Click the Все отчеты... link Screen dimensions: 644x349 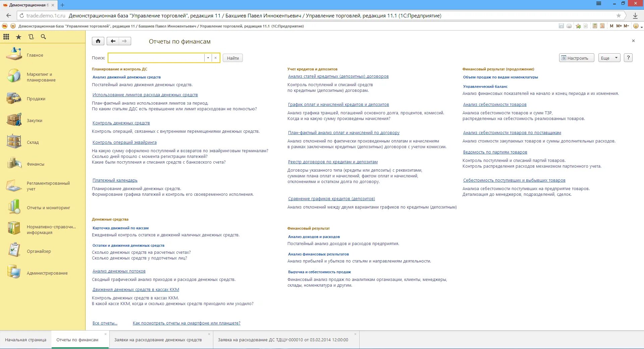coord(105,323)
